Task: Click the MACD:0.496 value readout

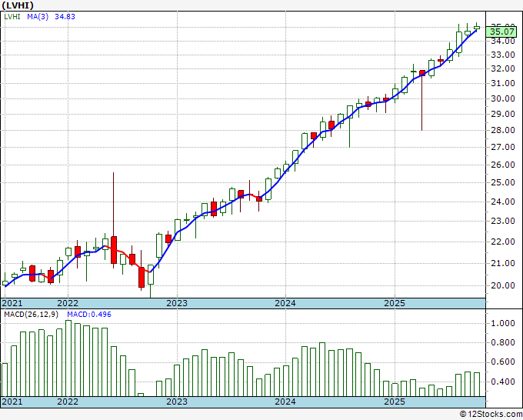Action: click(x=89, y=315)
